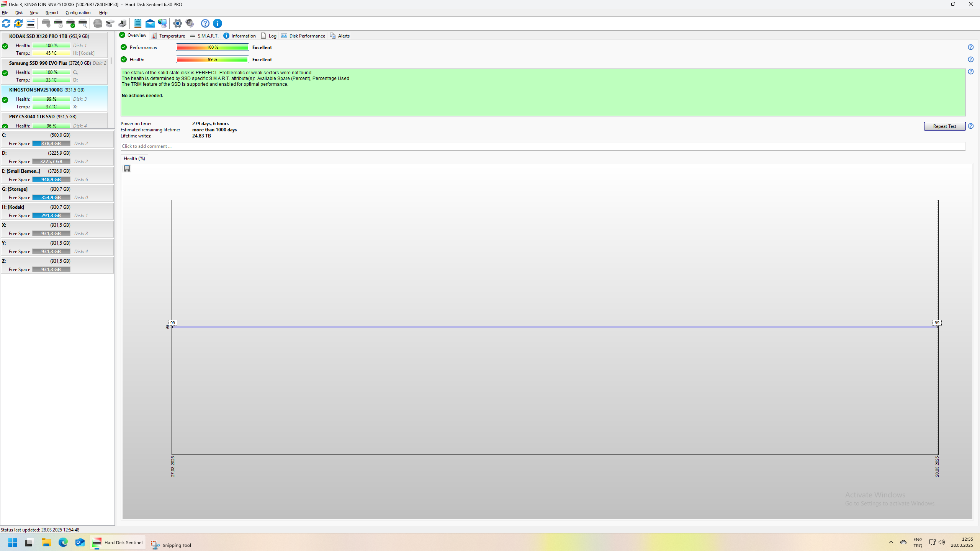Switch to the Temperature tab
Image resolution: width=980 pixels, height=551 pixels.
pos(168,36)
